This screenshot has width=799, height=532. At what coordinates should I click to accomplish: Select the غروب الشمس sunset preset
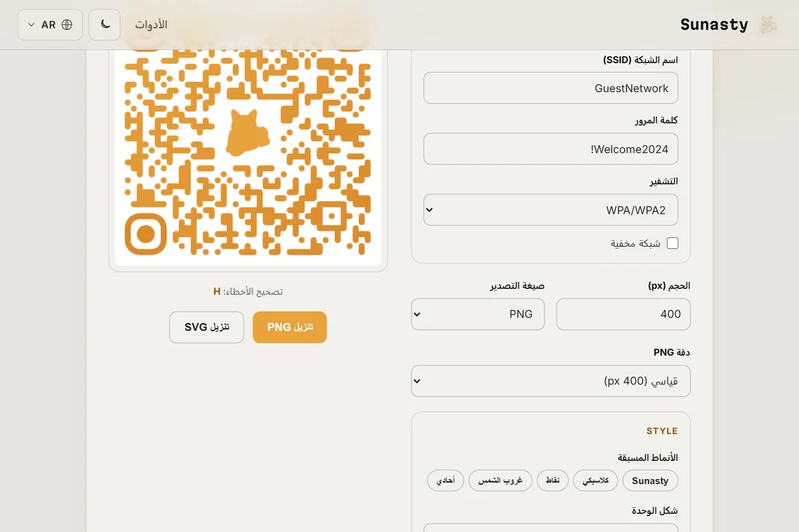[500, 480]
